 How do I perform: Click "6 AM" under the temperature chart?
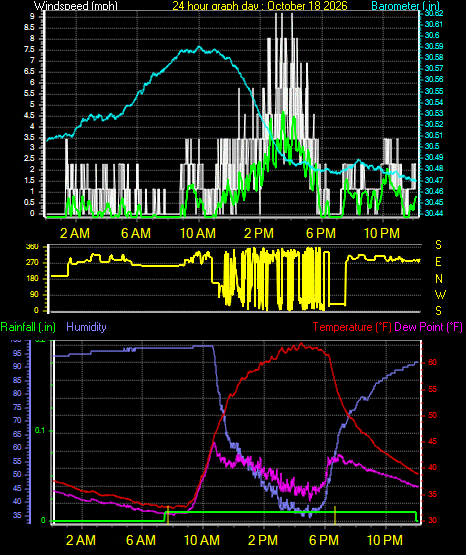(x=141, y=540)
